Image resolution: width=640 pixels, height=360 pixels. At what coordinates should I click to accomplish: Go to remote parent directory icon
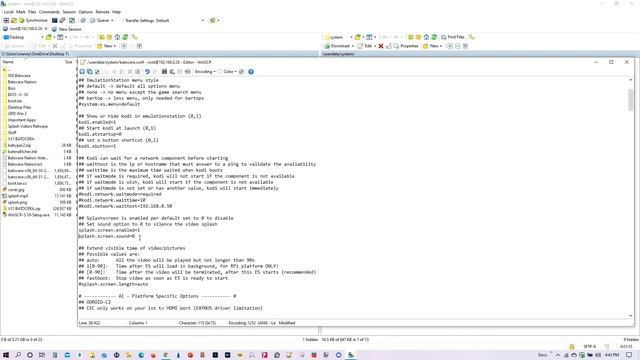(x=411, y=37)
